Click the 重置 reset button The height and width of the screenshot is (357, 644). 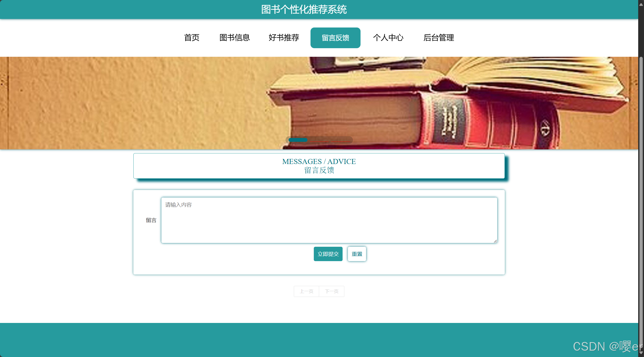(x=357, y=254)
